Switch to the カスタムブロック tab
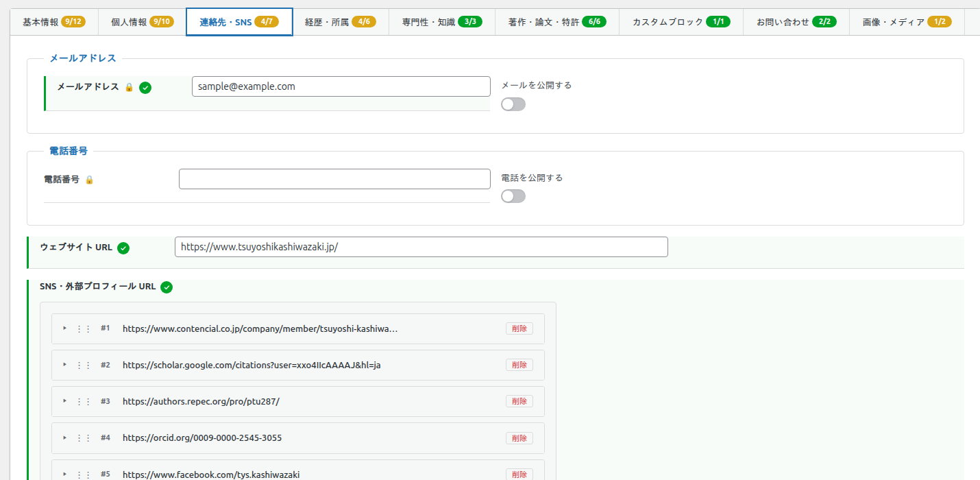 coord(681,22)
